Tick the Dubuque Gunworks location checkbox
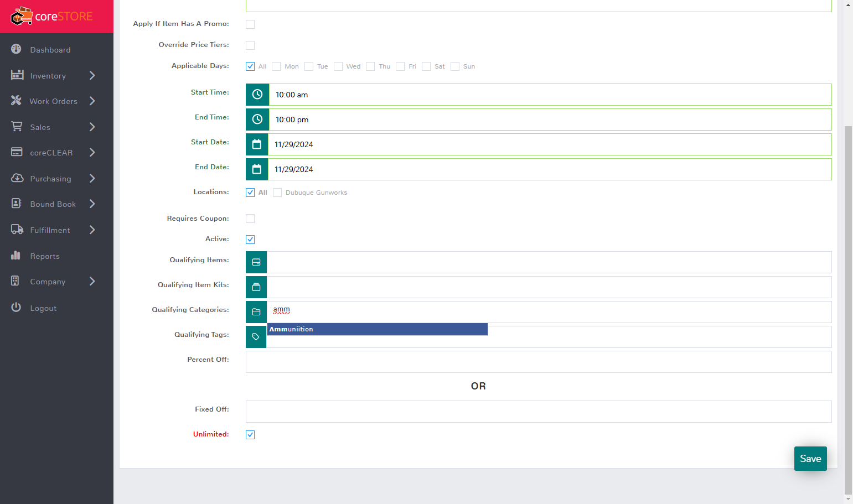 277,193
